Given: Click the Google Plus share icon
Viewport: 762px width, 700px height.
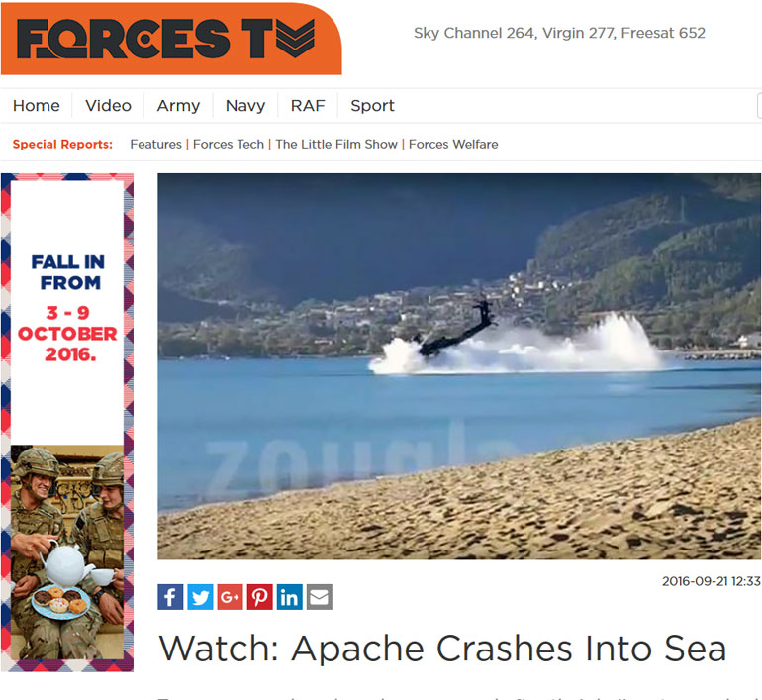Looking at the screenshot, I should tap(230, 596).
